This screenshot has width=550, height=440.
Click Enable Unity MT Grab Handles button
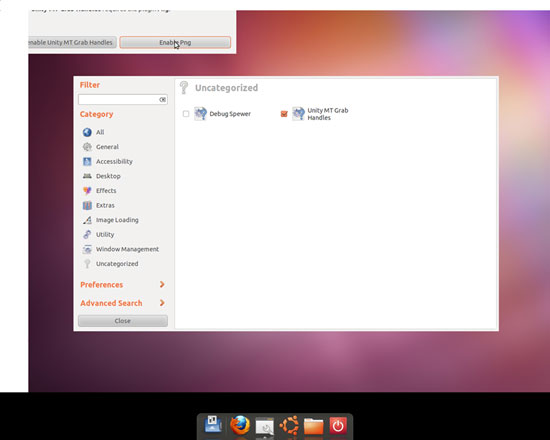pyautogui.click(x=72, y=42)
